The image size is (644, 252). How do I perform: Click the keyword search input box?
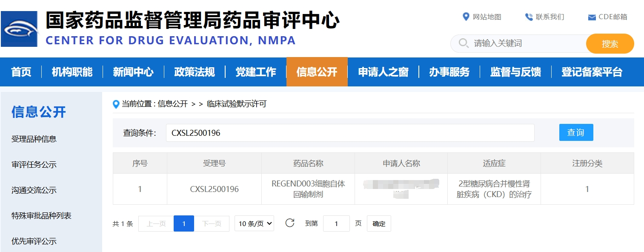pos(528,43)
